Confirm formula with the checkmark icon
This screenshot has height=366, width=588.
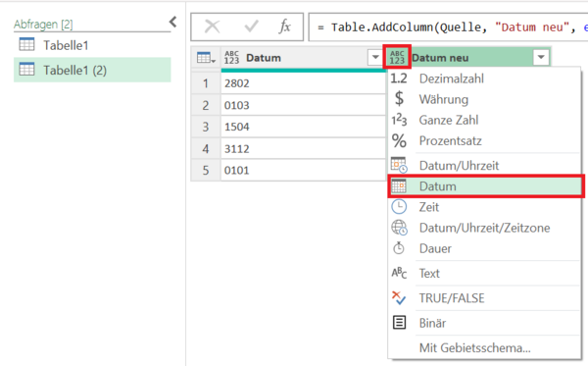pyautogui.click(x=251, y=26)
